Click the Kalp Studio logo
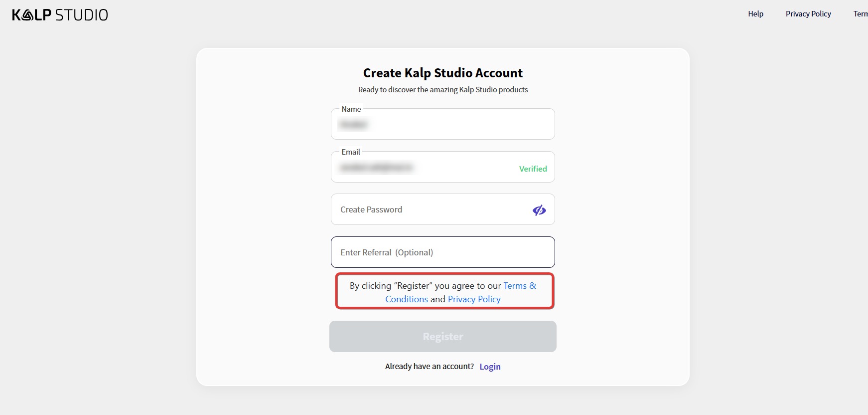This screenshot has height=415, width=868. tap(60, 15)
